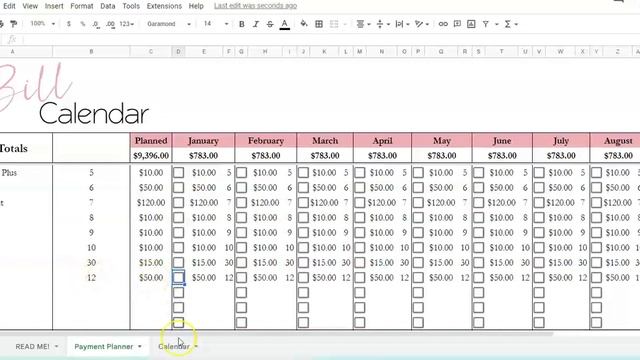Open the Format menu
This screenshot has width=640, height=360.
[82, 6]
